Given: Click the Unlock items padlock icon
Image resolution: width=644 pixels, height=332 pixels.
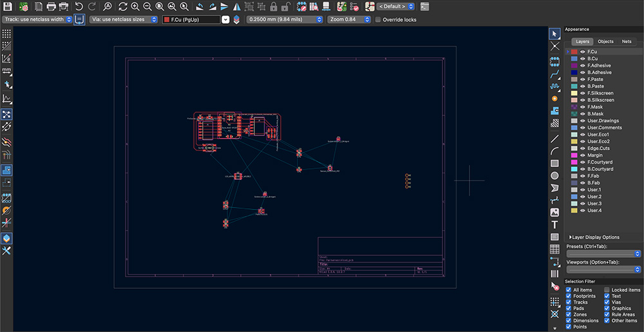Looking at the screenshot, I should pyautogui.click(x=287, y=6).
